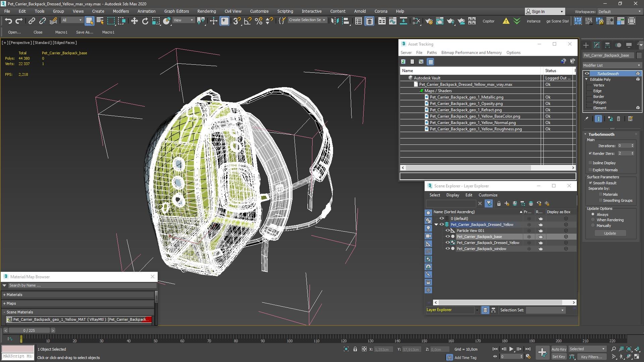The width and height of the screenshot is (644, 362).
Task: Click Select Object tool icon
Action: coord(89,21)
